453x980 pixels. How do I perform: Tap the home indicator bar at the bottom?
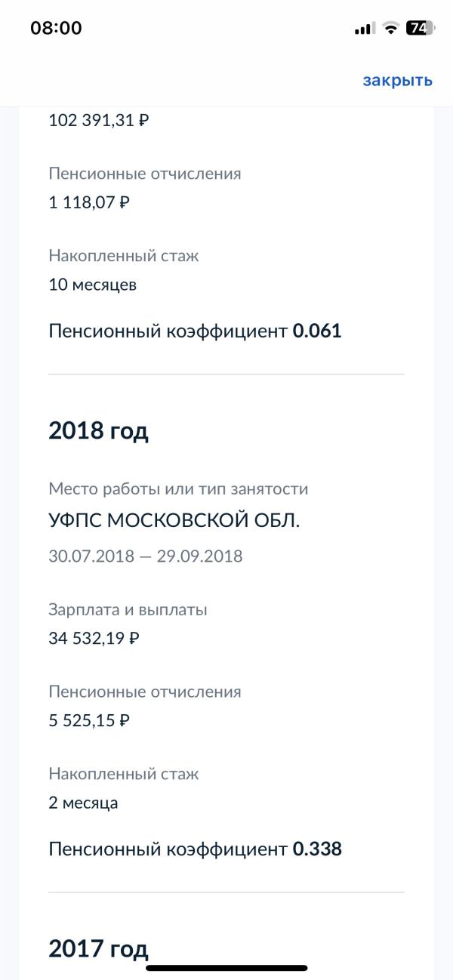[x=226, y=968]
